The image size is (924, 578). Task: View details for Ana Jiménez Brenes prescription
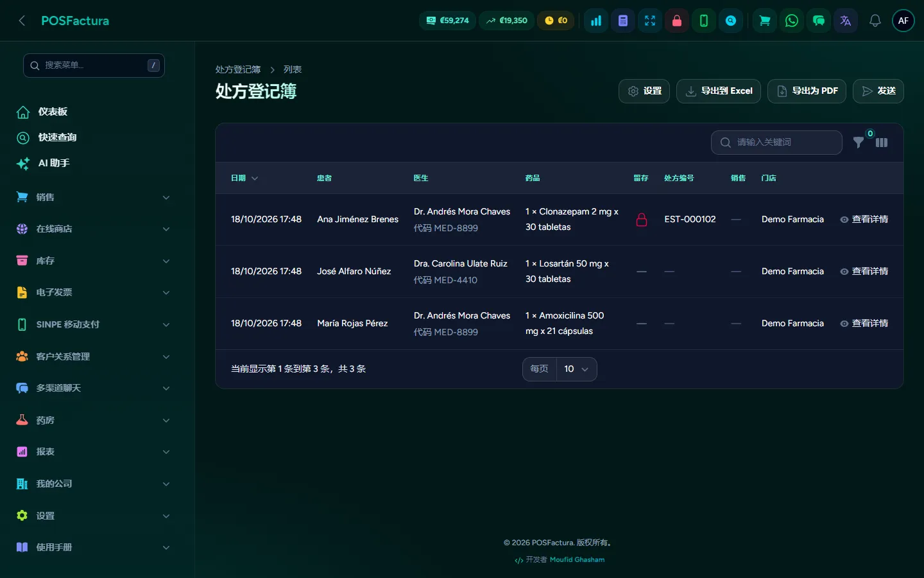click(x=864, y=220)
